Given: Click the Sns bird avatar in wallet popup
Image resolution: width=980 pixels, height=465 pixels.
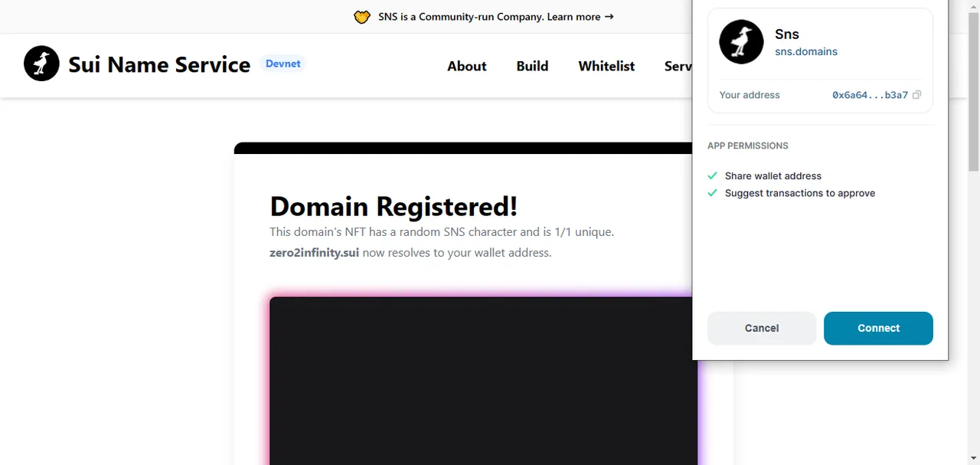Looking at the screenshot, I should coord(741,42).
